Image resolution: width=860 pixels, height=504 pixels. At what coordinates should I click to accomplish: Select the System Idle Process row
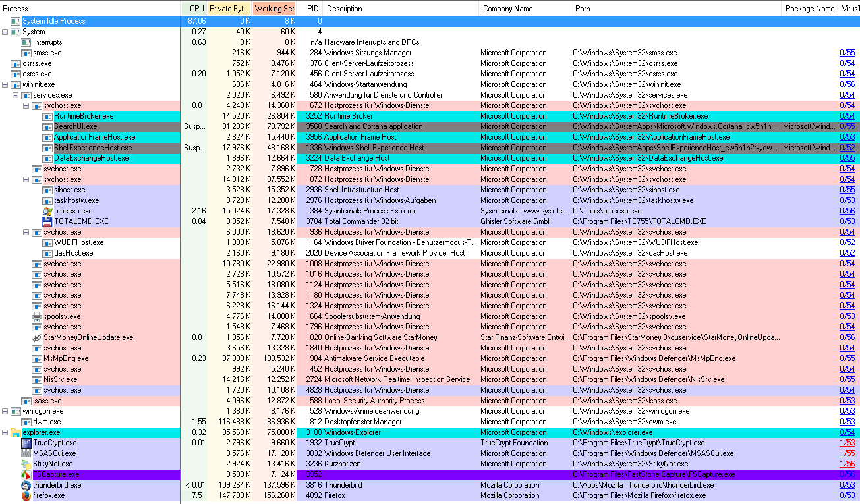(x=54, y=21)
